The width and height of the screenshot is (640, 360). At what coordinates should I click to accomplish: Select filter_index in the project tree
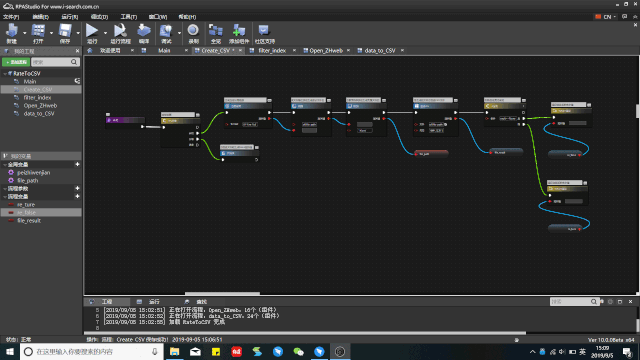pyautogui.click(x=37, y=98)
